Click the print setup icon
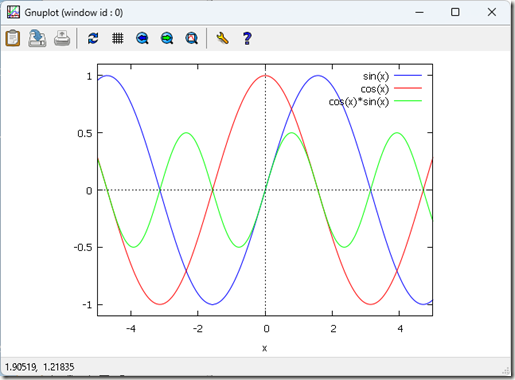Viewport: 515px width, 380px height. [x=37, y=38]
